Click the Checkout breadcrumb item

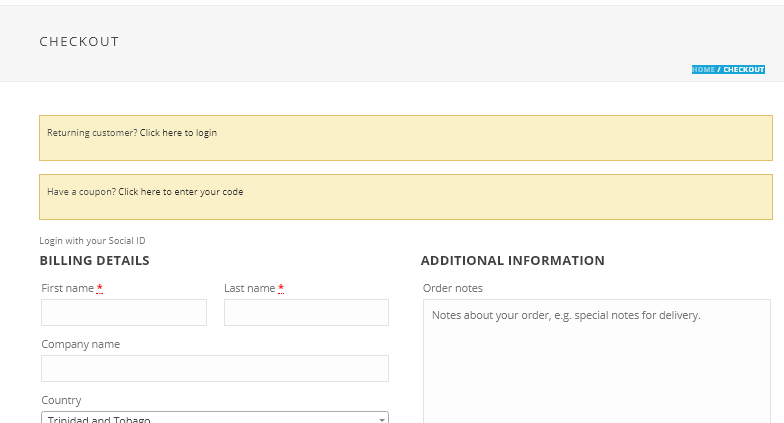tap(744, 70)
